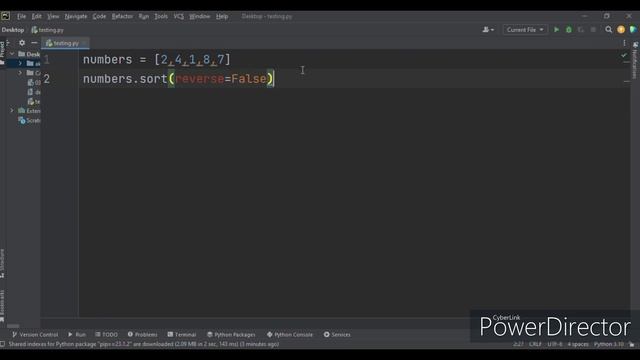Toggle the Bookmarks tool window stripe button

click(2, 306)
